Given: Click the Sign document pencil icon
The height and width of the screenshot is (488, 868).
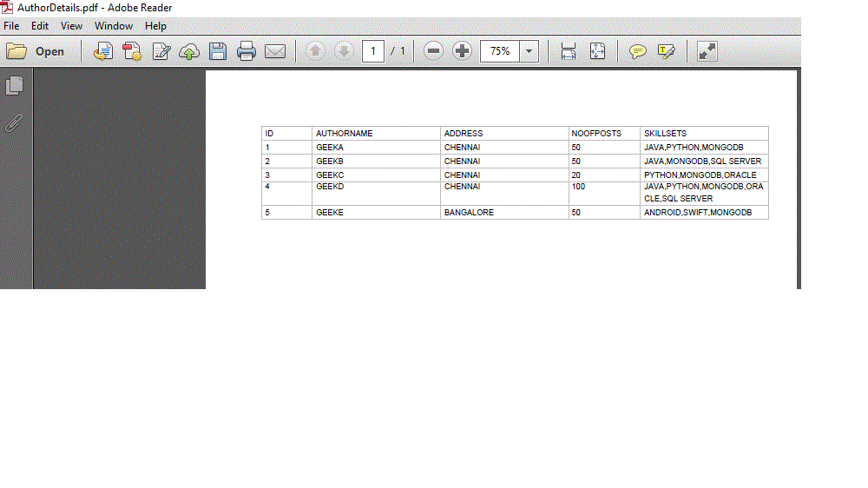Looking at the screenshot, I should coord(161,51).
